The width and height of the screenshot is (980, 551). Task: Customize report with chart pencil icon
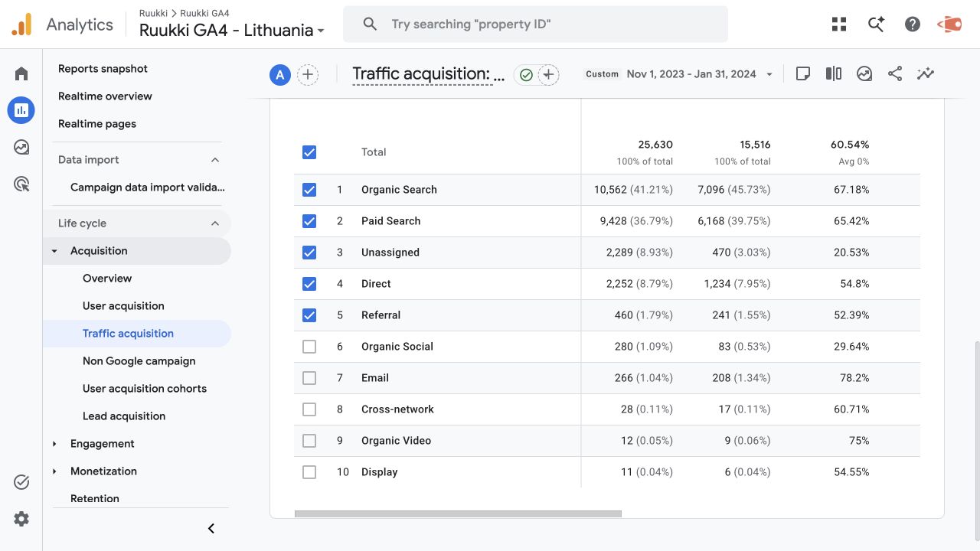864,73
